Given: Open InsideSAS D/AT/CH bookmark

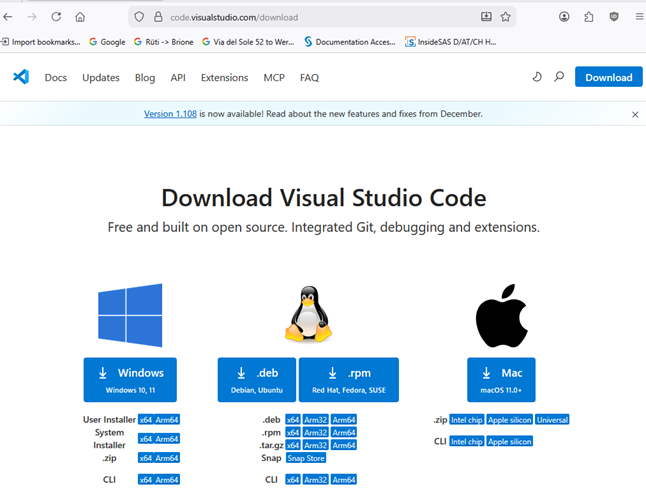Looking at the screenshot, I should click(x=451, y=42).
